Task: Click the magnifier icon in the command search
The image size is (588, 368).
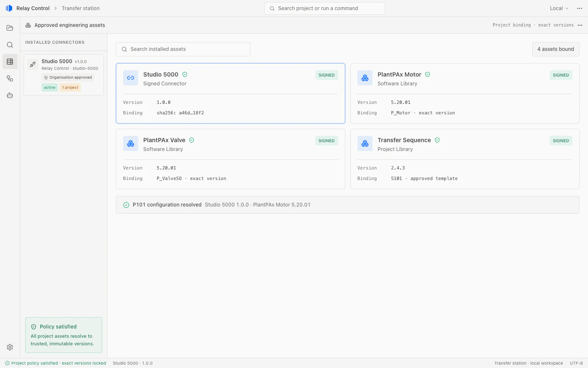Action: coord(272,8)
